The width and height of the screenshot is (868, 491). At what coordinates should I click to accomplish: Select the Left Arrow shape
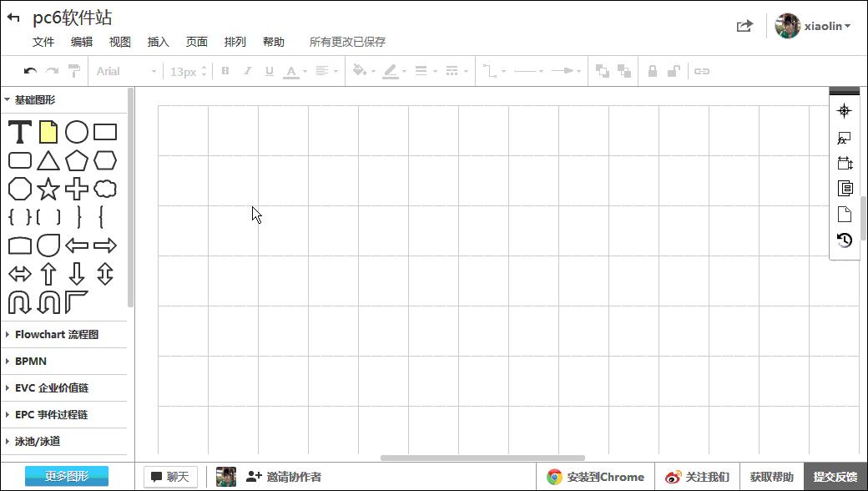(x=77, y=245)
